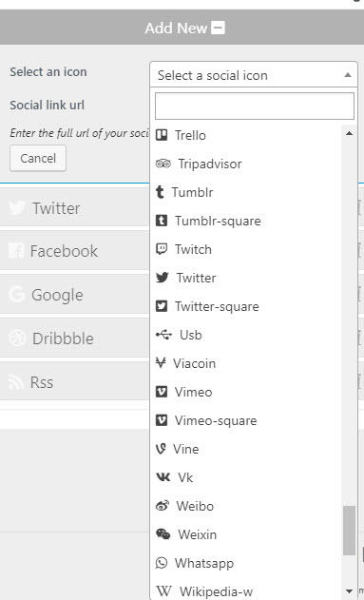
Task: Open the Google saved item row
Action: click(74, 295)
